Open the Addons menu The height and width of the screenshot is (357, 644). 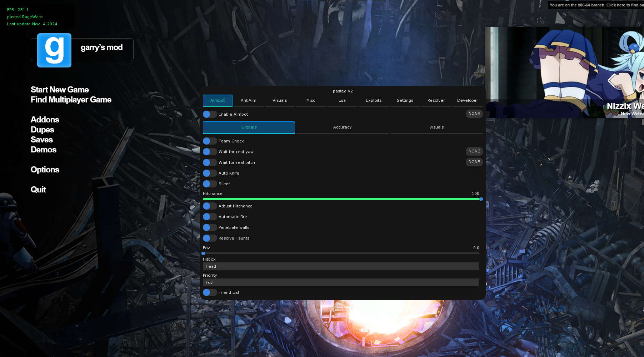point(45,120)
